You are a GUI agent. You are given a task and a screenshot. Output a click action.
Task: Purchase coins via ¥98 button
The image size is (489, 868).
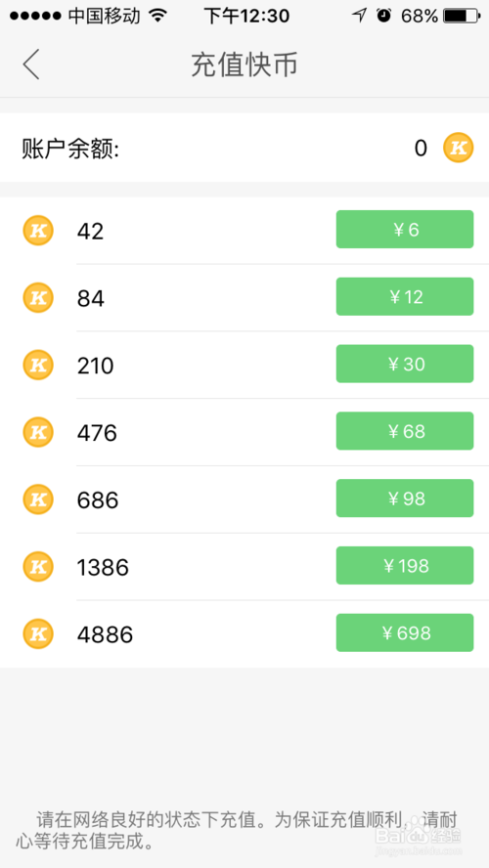point(405,499)
